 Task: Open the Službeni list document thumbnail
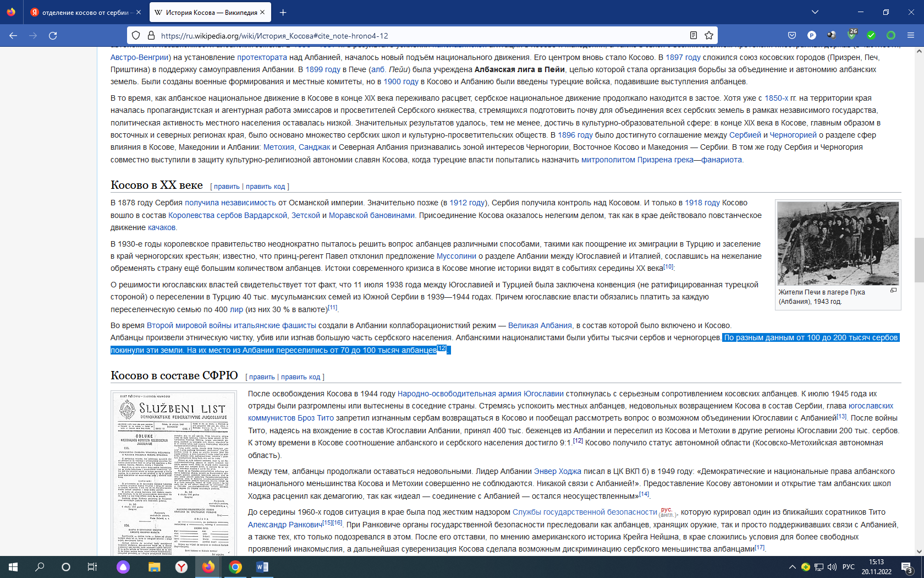[174, 473]
